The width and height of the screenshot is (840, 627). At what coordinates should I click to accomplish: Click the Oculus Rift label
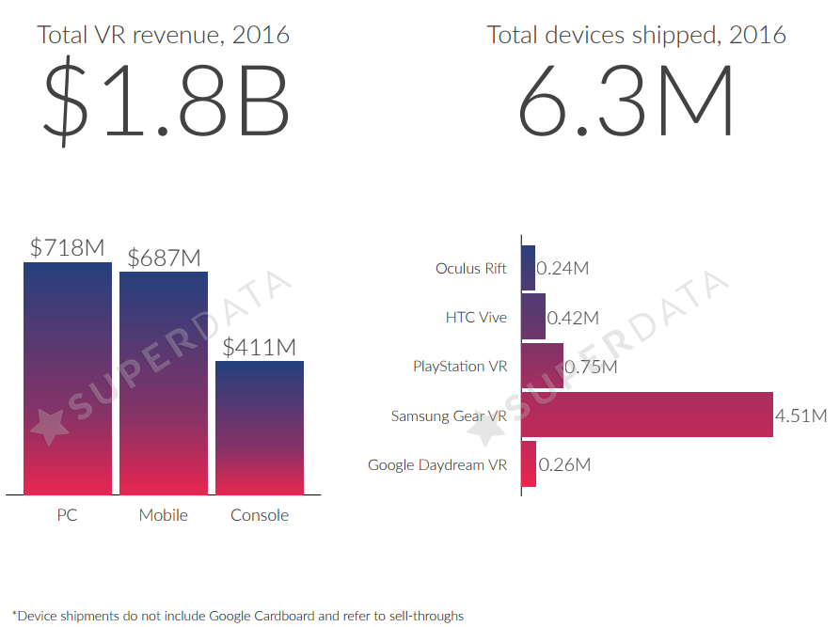pos(471,268)
